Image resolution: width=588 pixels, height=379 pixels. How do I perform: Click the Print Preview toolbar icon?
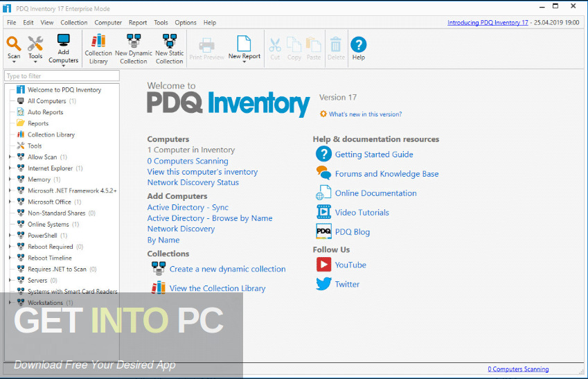click(206, 45)
